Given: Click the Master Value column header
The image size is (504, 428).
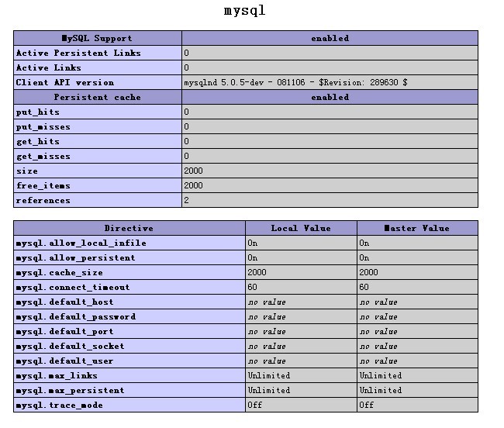Looking at the screenshot, I should 417,228.
